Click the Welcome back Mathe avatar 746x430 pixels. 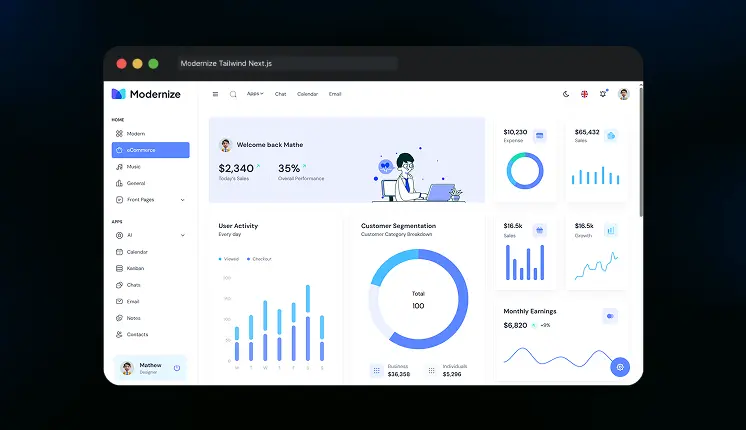[225, 145]
